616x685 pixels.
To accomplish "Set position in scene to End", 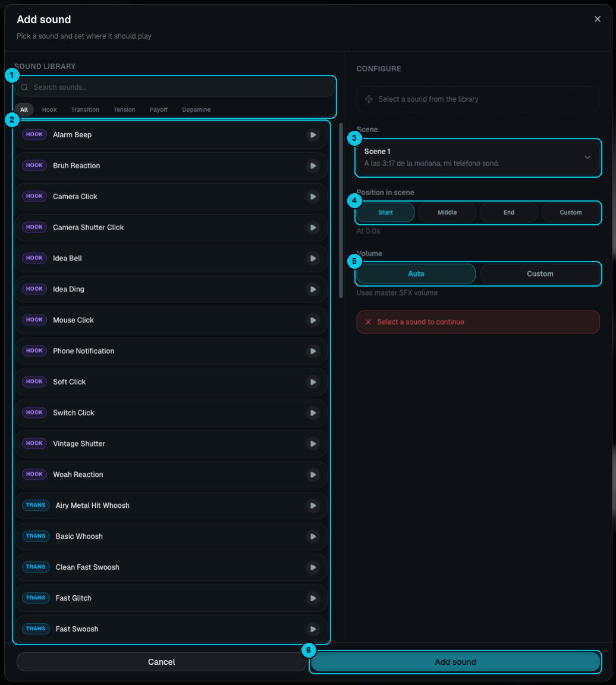I will (x=508, y=212).
